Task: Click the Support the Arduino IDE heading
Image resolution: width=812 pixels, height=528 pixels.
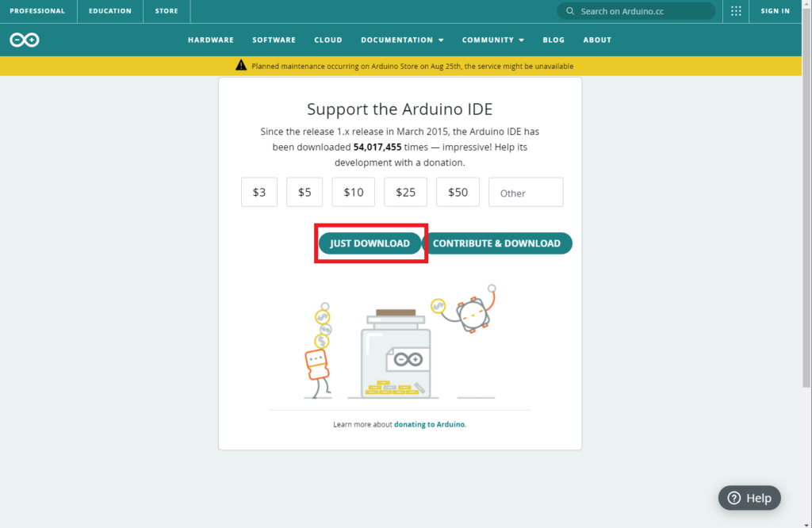Action: pyautogui.click(x=400, y=109)
